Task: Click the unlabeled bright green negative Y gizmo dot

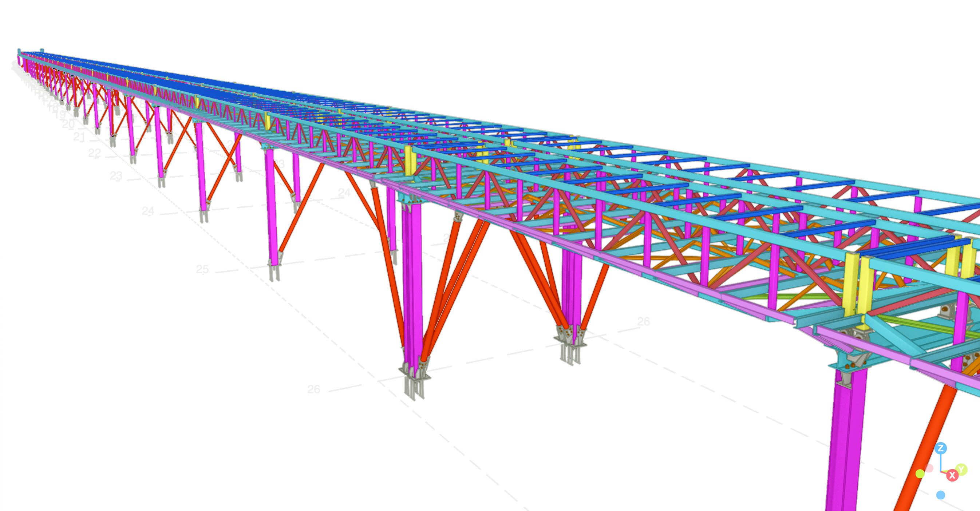Action: tap(920, 474)
